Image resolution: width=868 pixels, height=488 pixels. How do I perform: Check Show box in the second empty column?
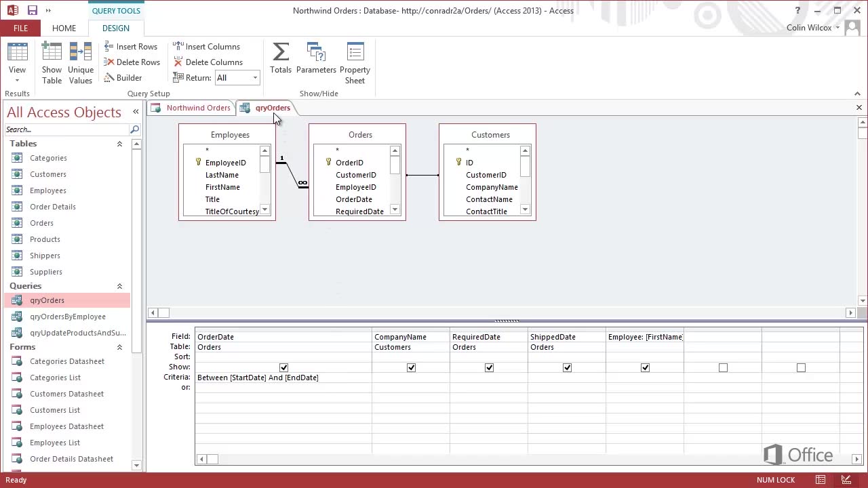(x=801, y=367)
